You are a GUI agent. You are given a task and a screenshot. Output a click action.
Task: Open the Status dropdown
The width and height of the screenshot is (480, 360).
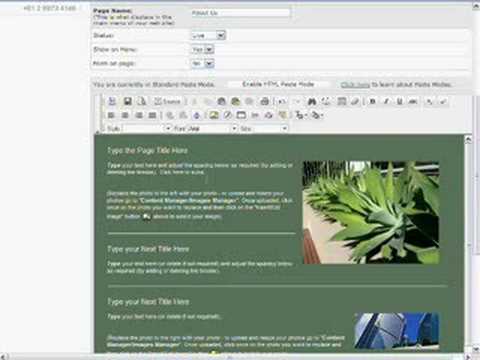point(209,35)
